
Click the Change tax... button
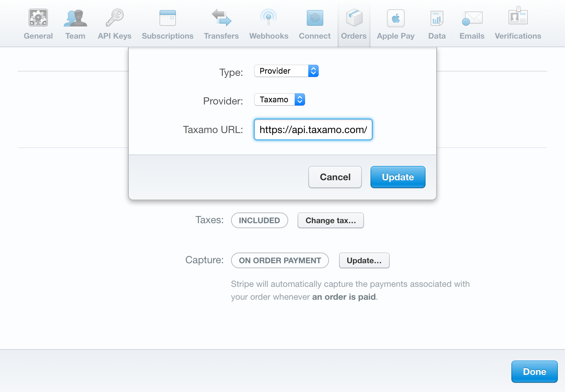pyautogui.click(x=331, y=220)
